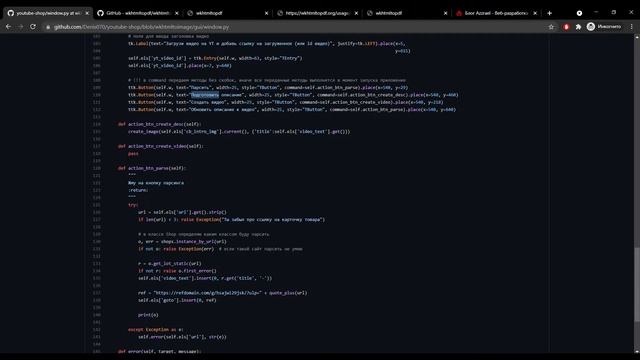The image size is (640, 360).
Task: Switch to the Егор Azzrael tab
Action: point(497,13)
